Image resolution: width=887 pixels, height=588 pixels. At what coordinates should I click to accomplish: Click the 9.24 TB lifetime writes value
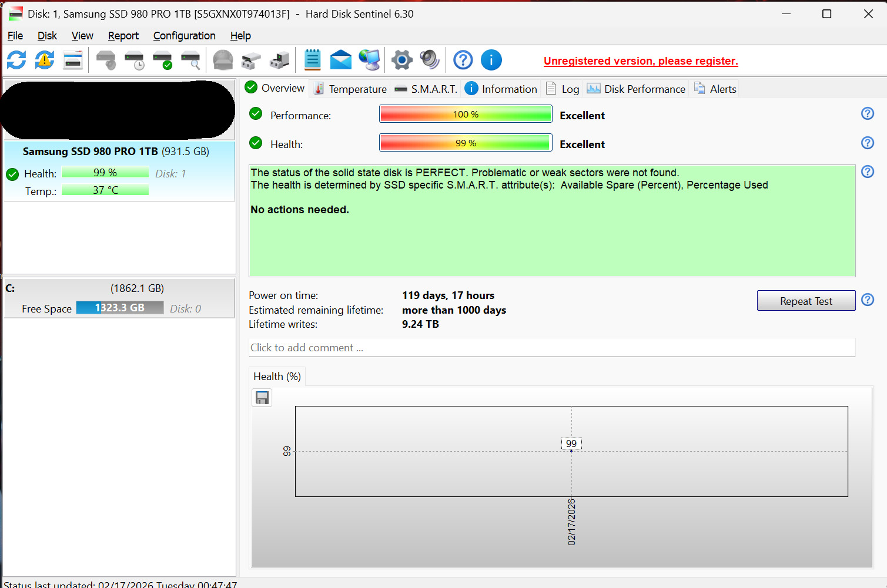point(420,324)
